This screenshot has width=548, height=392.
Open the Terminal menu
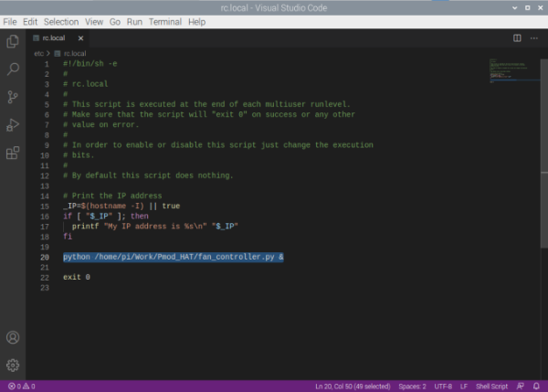[x=165, y=22]
